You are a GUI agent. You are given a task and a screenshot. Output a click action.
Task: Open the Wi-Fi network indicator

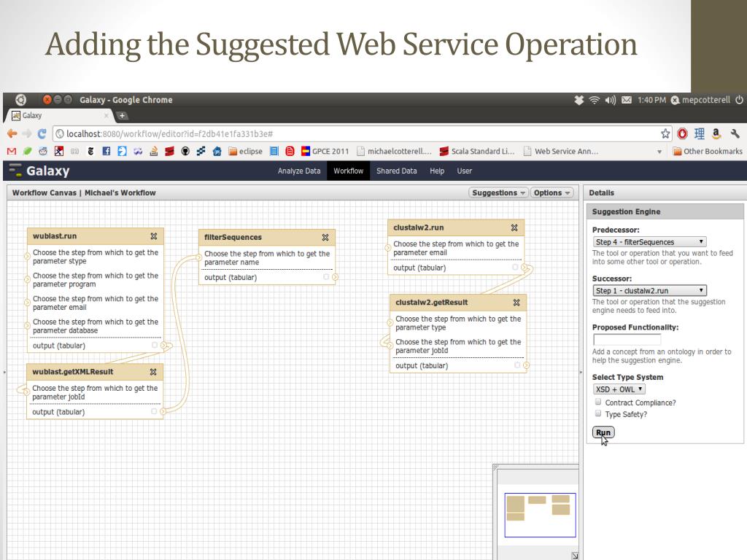[x=595, y=100]
